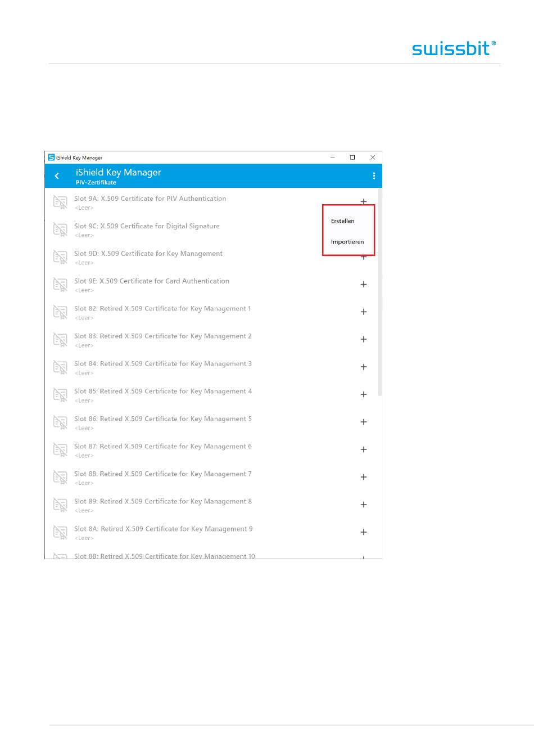Add certificate with plus for Slot 9E
Viewport: 534px width, 756px height.
pyautogui.click(x=364, y=285)
